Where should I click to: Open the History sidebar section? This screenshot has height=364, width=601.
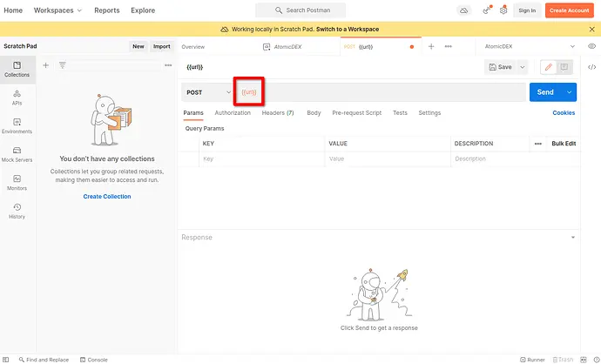tap(17, 210)
